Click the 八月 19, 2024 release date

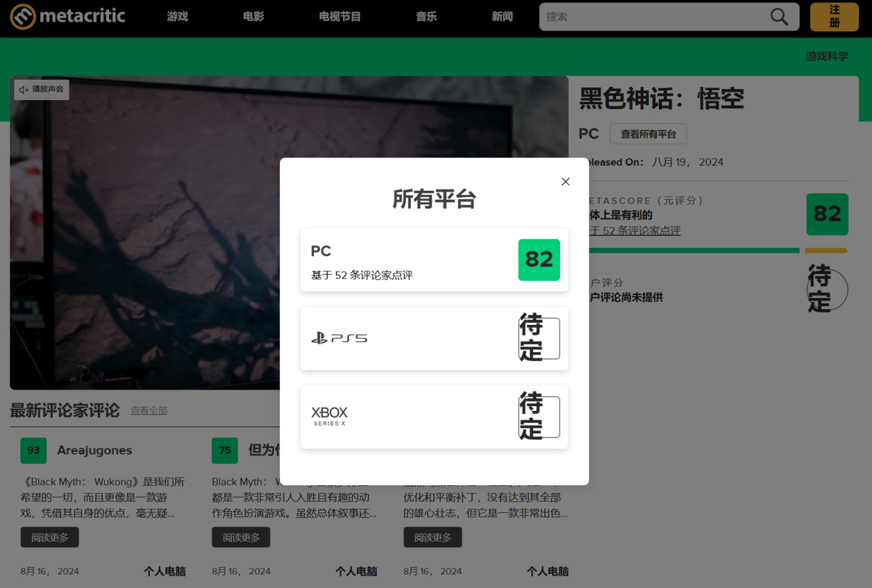click(688, 162)
